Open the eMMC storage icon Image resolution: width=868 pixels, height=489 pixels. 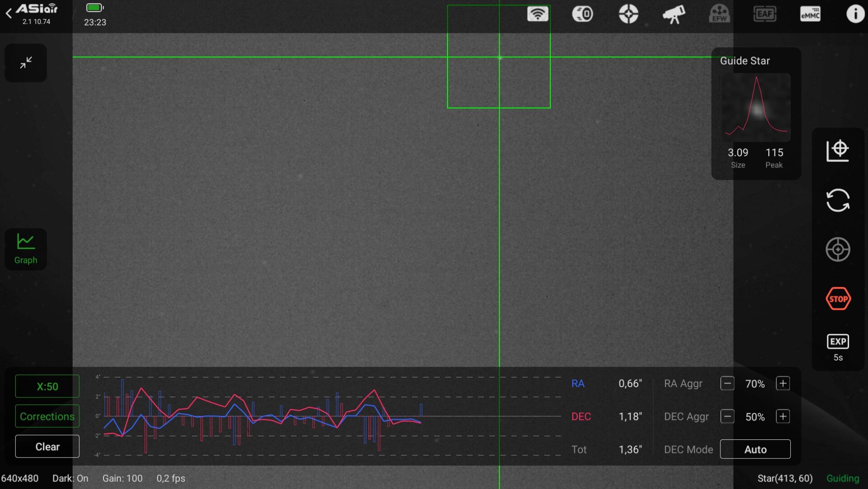coord(810,14)
